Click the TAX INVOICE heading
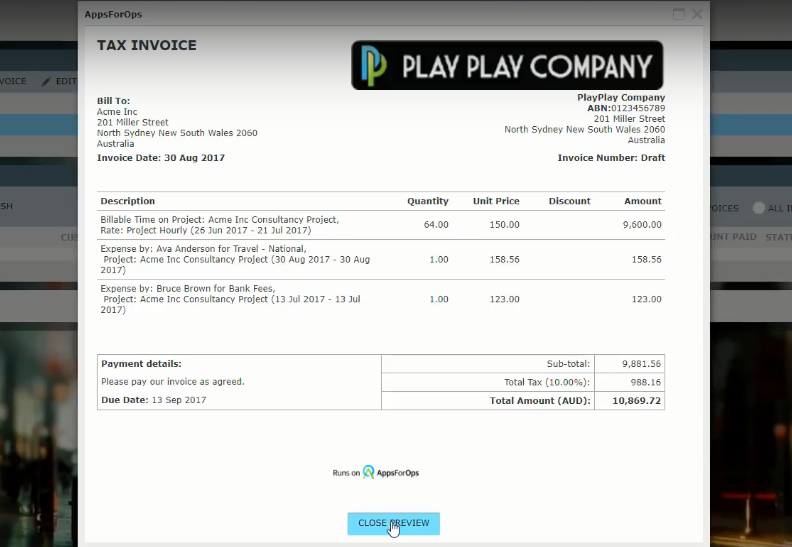 coord(146,45)
